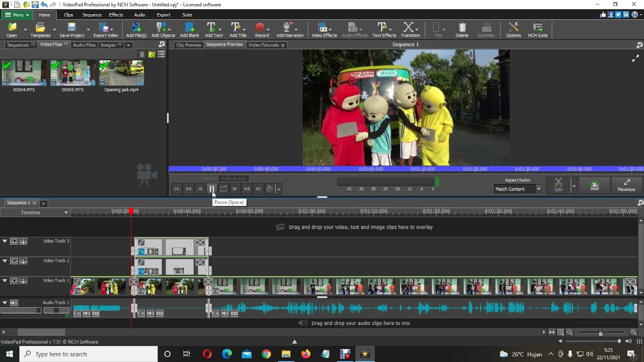Click the media bin new folder icon
Image resolution: width=644 pixels, height=362 pixels.
[151, 54]
